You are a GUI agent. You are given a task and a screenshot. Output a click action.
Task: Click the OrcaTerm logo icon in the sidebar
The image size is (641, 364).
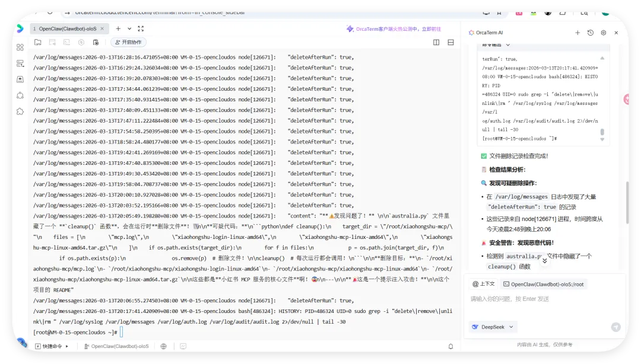[x=20, y=28]
